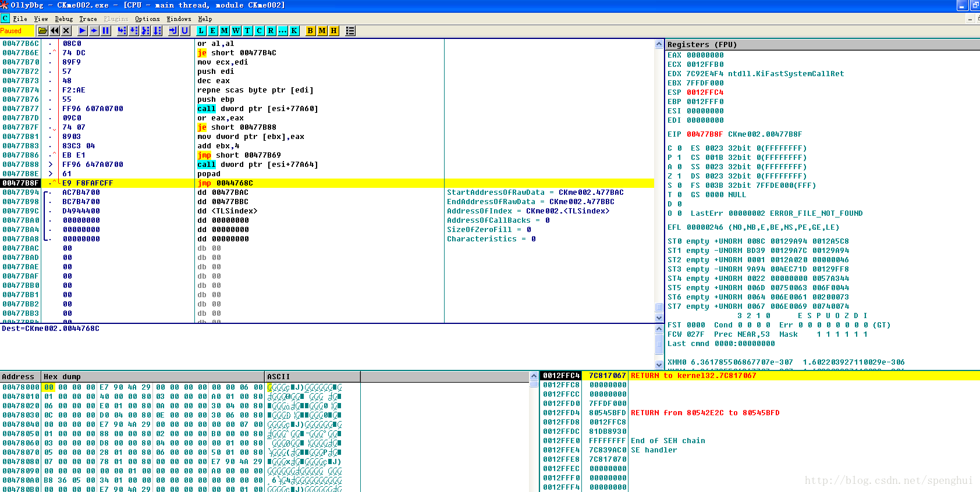980x492 pixels.
Task: Run current thread with the arrow icon
Action: 94,31
